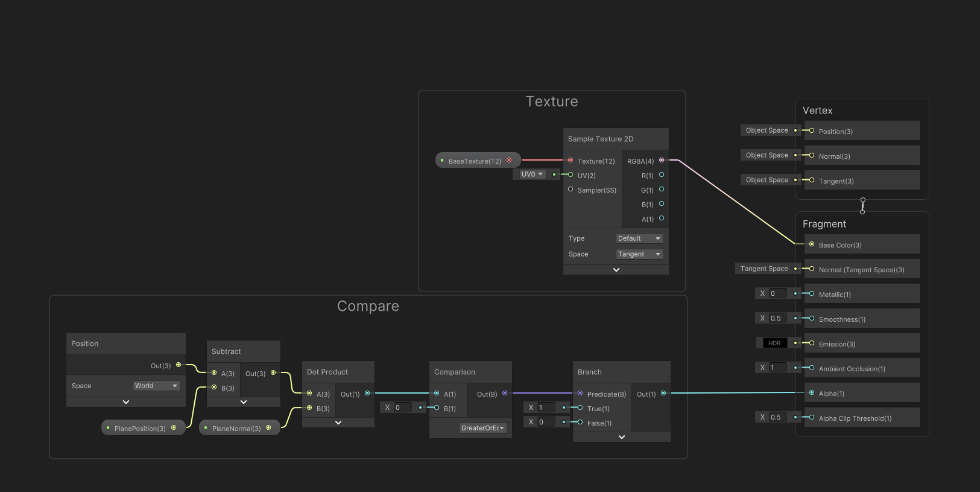Click the R(1) output port of Sample Texture 2D
This screenshot has height=492, width=980.
pyautogui.click(x=662, y=175)
